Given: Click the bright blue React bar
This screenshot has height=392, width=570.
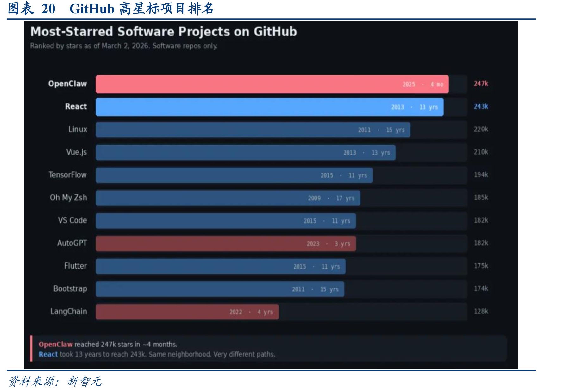Looking at the screenshot, I should tap(270, 107).
